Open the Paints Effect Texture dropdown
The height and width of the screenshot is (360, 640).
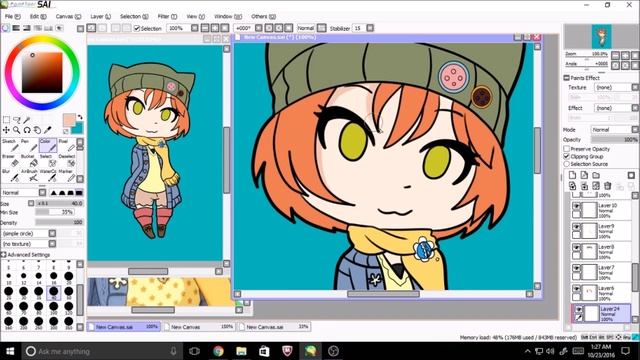click(x=616, y=87)
